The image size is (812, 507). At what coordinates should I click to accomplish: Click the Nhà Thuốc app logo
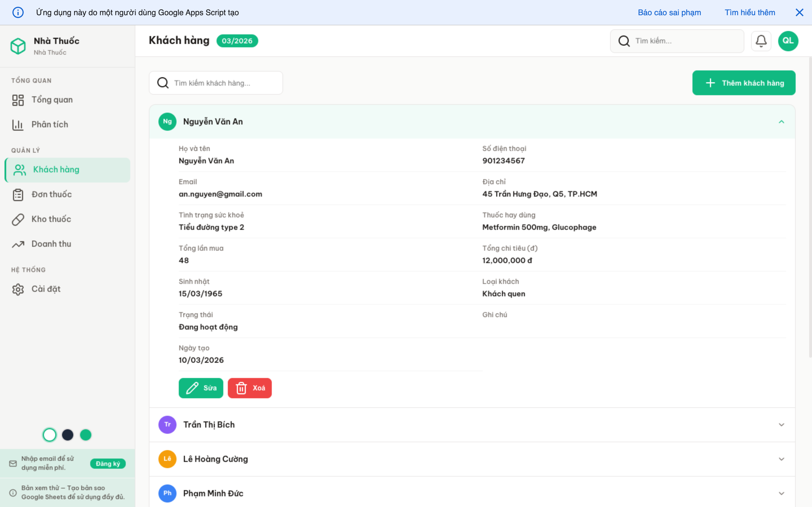click(18, 46)
